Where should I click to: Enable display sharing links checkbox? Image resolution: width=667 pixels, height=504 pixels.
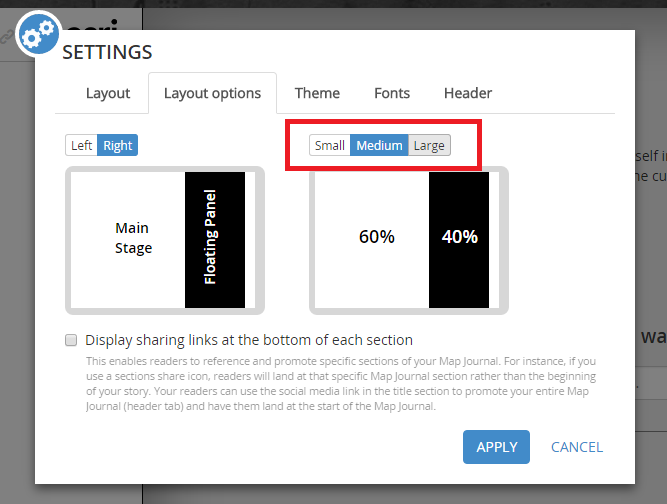tap(71, 340)
